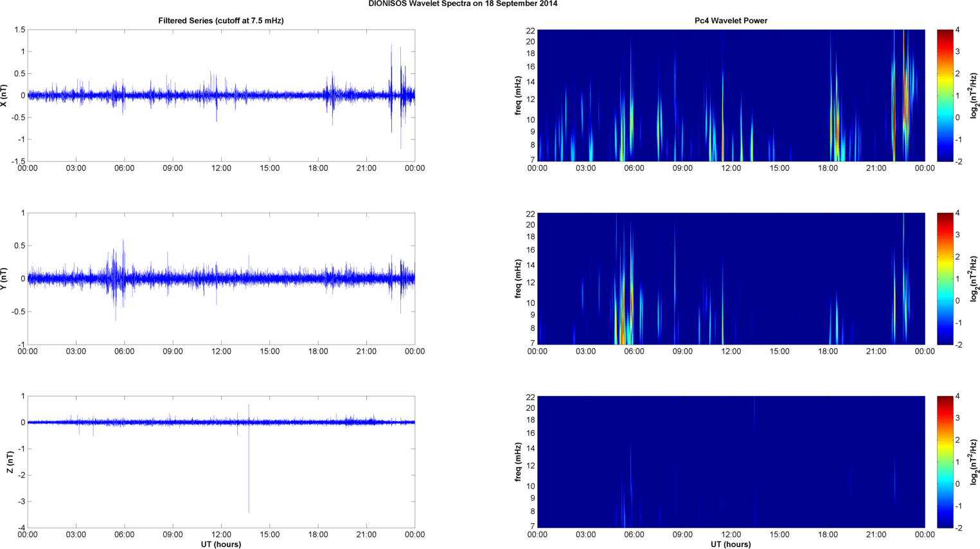Click 22 tick on top spectrogram frequency axis
Screen dimensions: 980x549
click(530, 31)
